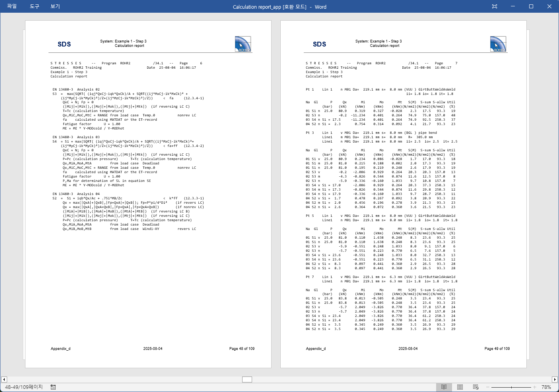This screenshot has height=392, width=559.
Task: Click the zoom out minus button
Action: [487, 387]
